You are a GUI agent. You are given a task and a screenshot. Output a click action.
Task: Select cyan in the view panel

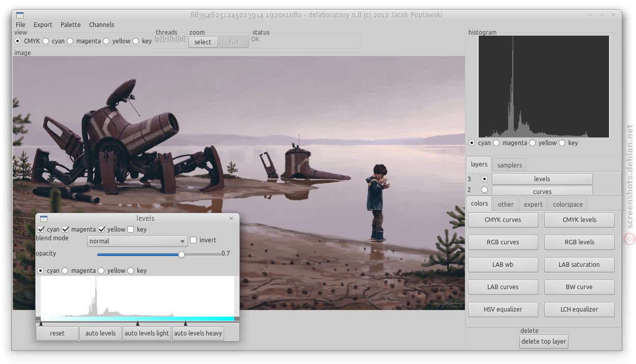tap(45, 41)
